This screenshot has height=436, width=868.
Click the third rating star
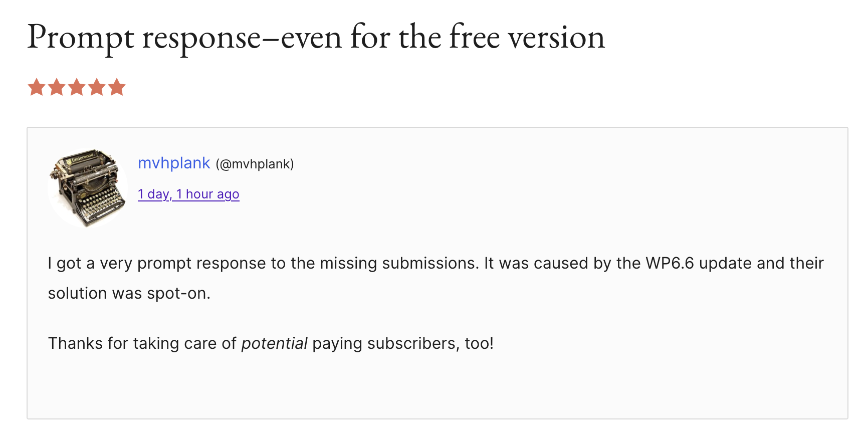(x=77, y=88)
